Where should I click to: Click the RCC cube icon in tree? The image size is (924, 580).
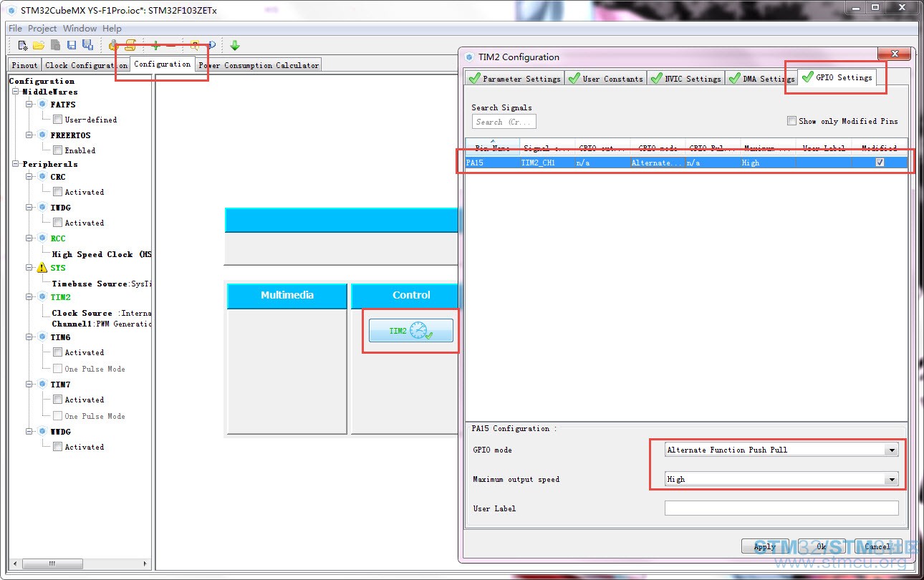tap(42, 238)
